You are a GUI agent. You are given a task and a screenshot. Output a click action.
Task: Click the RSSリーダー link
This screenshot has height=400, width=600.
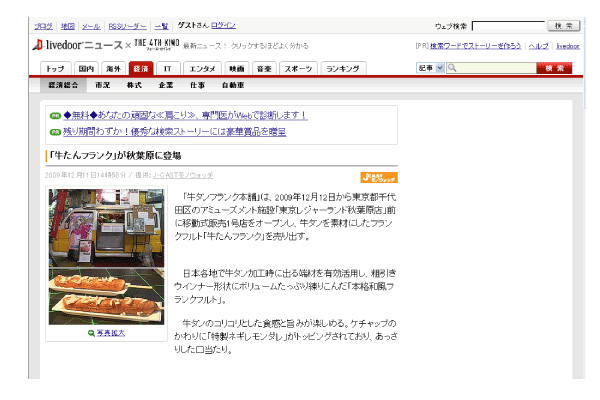point(127,26)
